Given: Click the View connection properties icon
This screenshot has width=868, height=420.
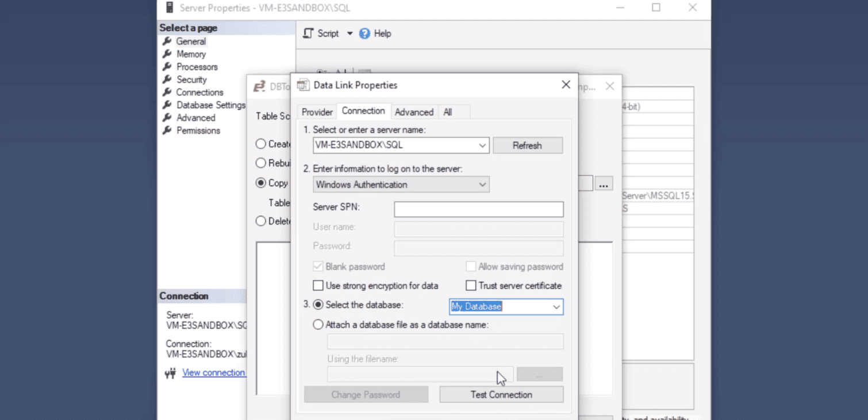Looking at the screenshot, I should pyautogui.click(x=170, y=373).
